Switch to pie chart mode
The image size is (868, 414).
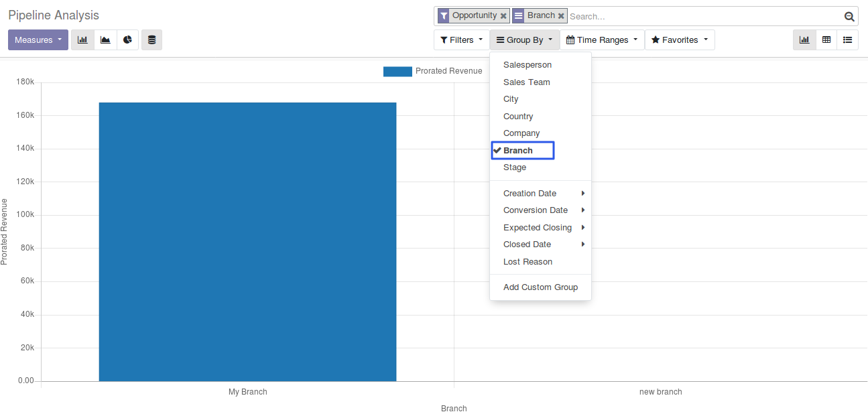[x=127, y=40]
